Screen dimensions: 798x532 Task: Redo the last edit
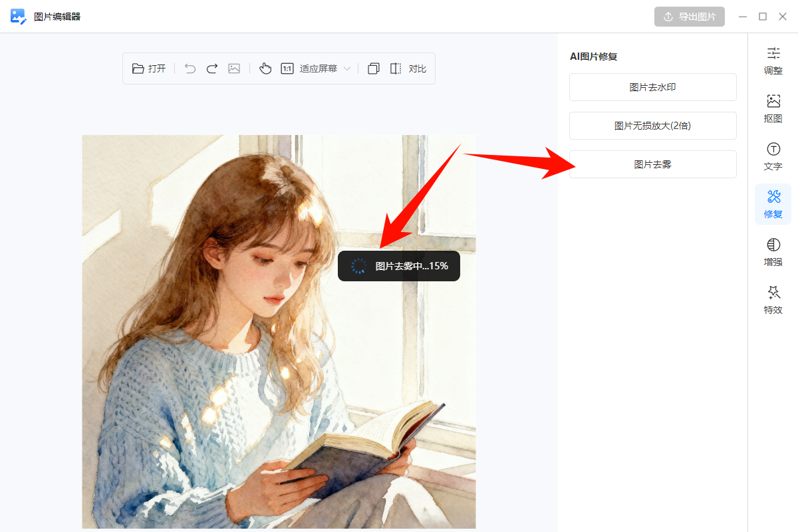[x=212, y=68]
